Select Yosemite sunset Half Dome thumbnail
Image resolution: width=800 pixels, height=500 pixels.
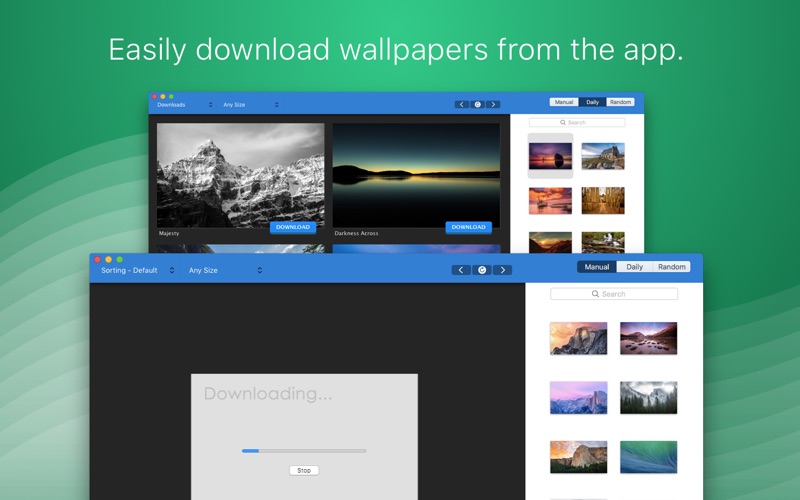tap(579, 338)
